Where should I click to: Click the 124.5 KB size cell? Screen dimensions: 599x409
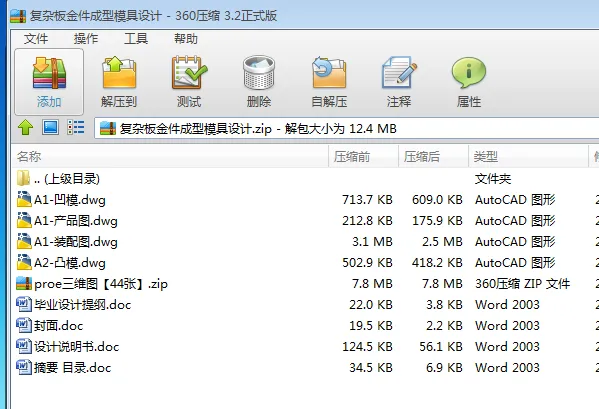367,347
